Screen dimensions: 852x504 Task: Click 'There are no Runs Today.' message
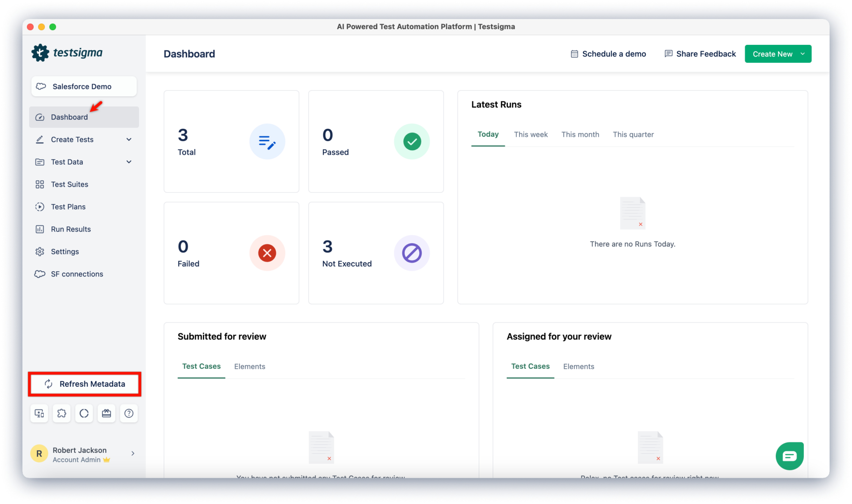coord(632,244)
